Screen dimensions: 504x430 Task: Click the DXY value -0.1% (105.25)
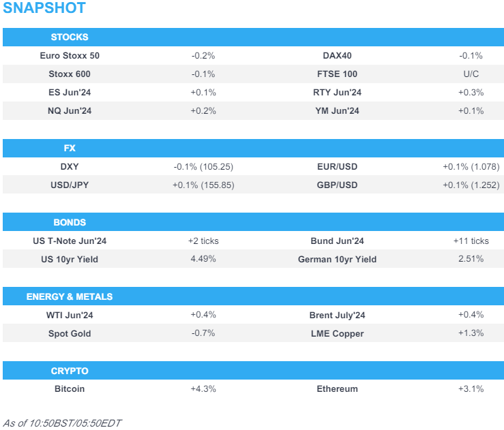coord(203,166)
